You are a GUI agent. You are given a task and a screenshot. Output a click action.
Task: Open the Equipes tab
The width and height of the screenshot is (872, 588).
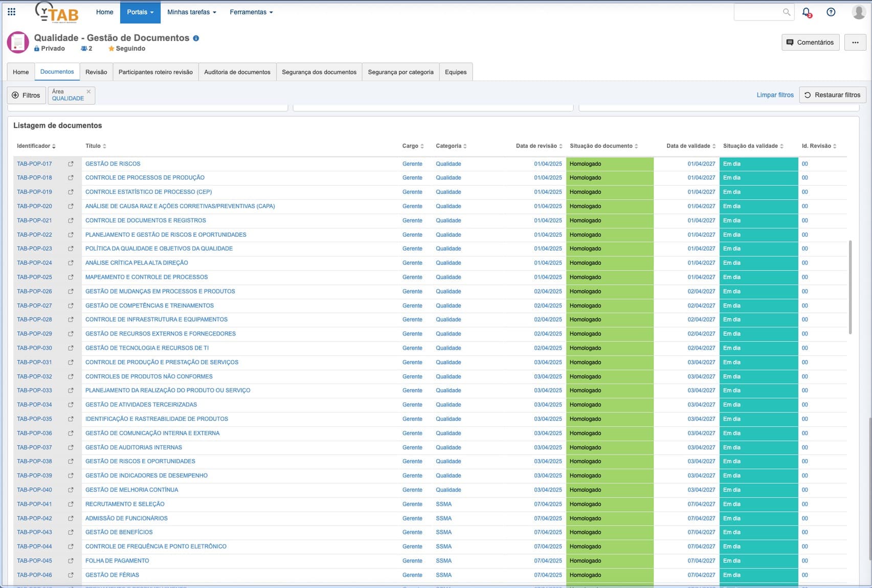(x=456, y=72)
